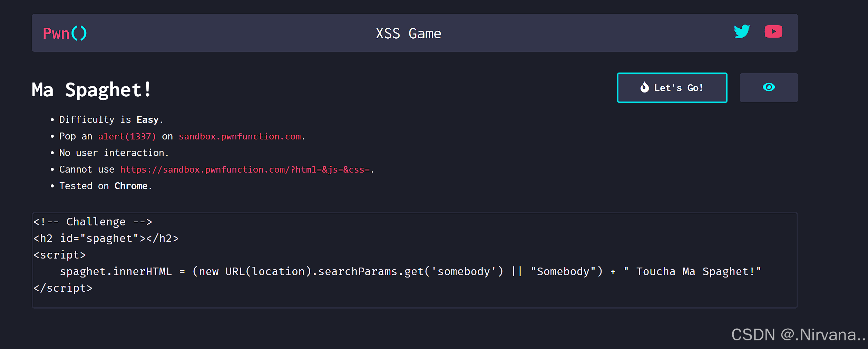Click the 'Difficulty is Easy.' line
This screenshot has height=349, width=868.
pyautogui.click(x=111, y=120)
